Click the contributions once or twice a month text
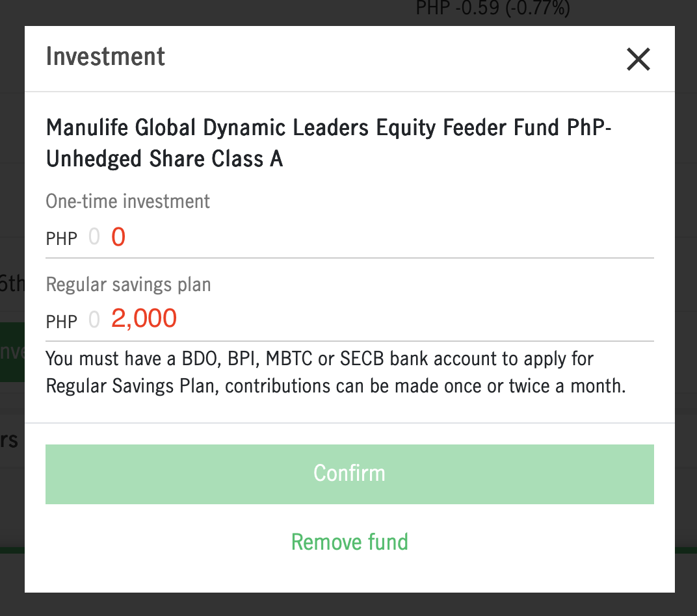Screen dimensions: 697x616 coord(425,386)
